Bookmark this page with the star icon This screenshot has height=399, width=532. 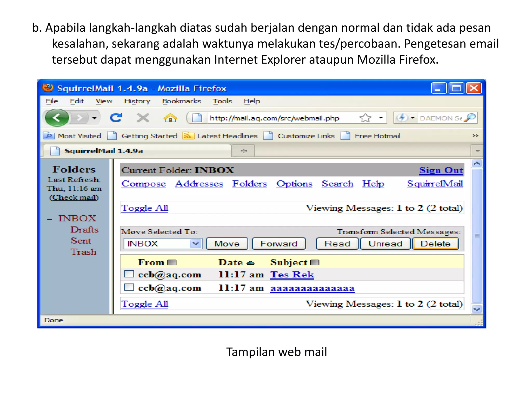tap(365, 118)
